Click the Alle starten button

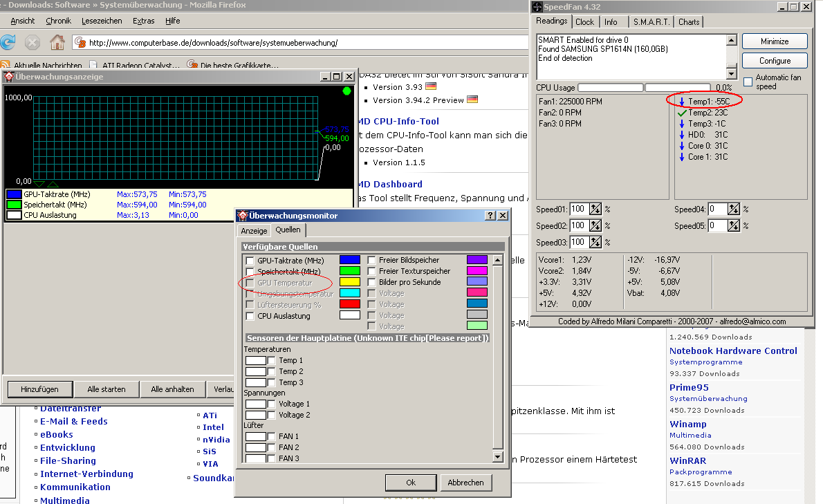(107, 389)
